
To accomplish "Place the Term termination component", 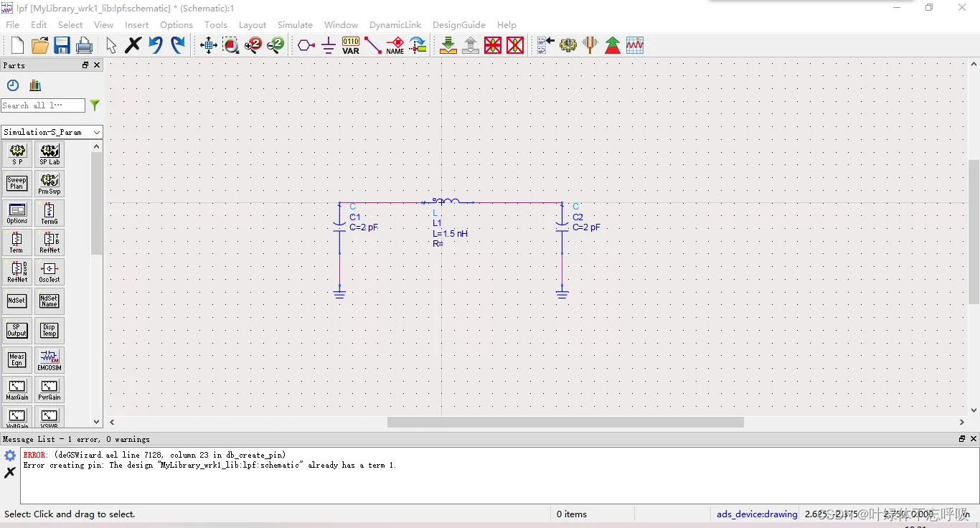I will 17,242.
